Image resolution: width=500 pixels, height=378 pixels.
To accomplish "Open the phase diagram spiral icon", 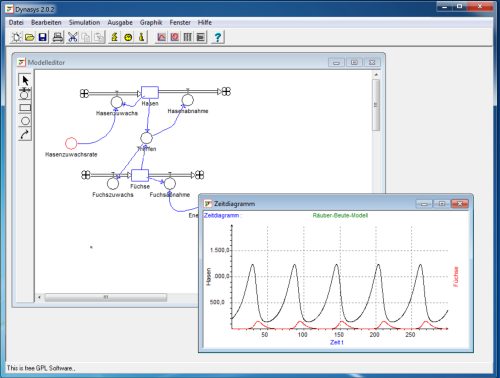I will tap(175, 37).
